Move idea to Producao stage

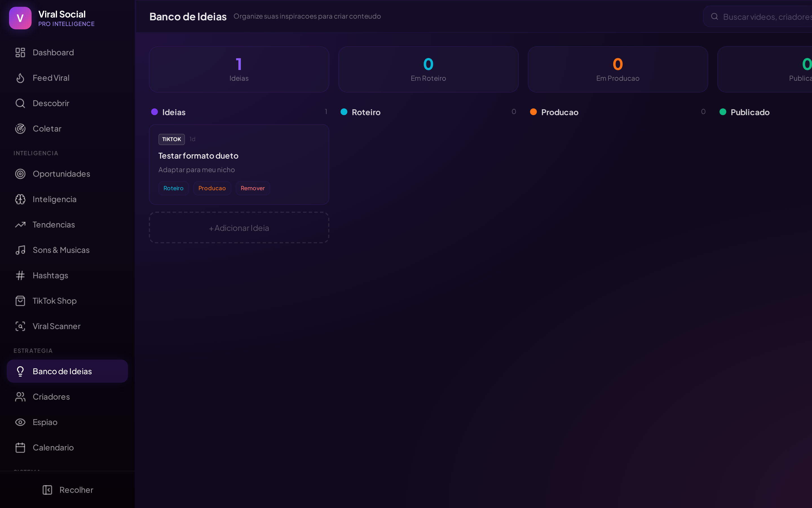point(212,188)
